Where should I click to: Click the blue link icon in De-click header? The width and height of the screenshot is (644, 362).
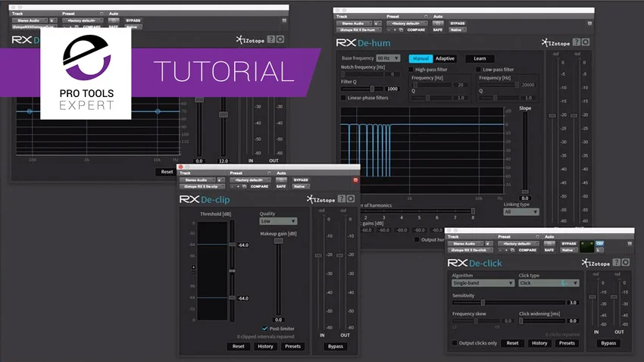599,243
